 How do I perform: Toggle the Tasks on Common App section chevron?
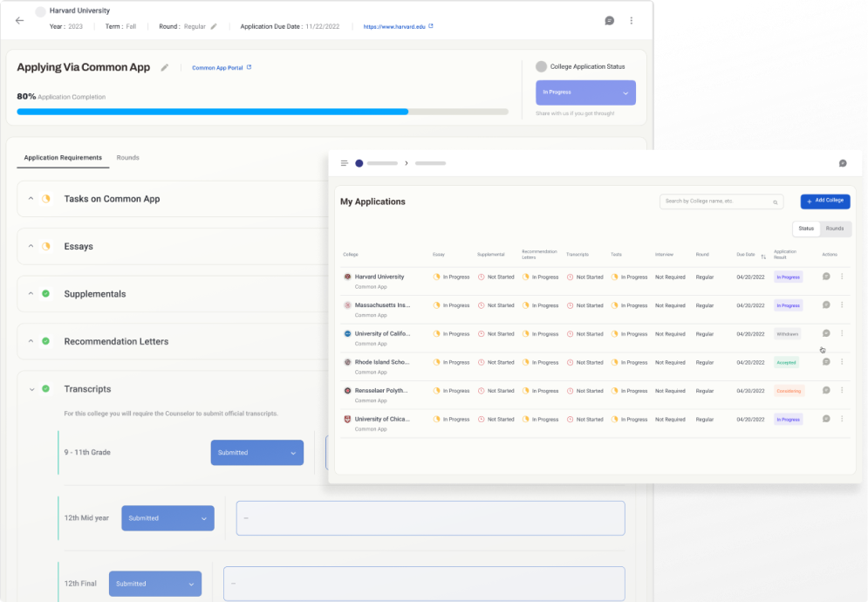click(x=31, y=199)
